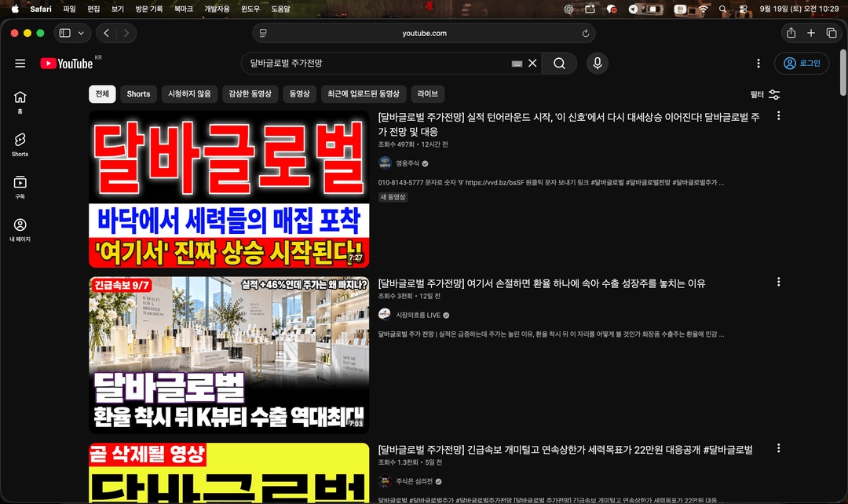Open Shorts in the left sidebar
The width and height of the screenshot is (848, 504).
point(20,144)
